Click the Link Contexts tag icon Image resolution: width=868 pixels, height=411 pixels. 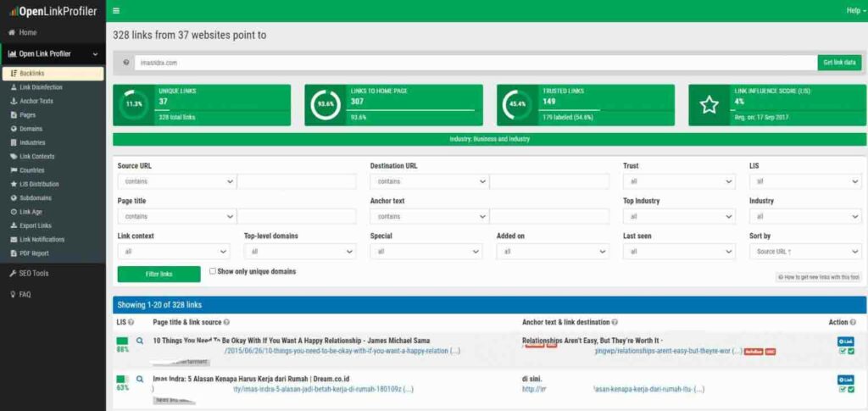coord(14,157)
